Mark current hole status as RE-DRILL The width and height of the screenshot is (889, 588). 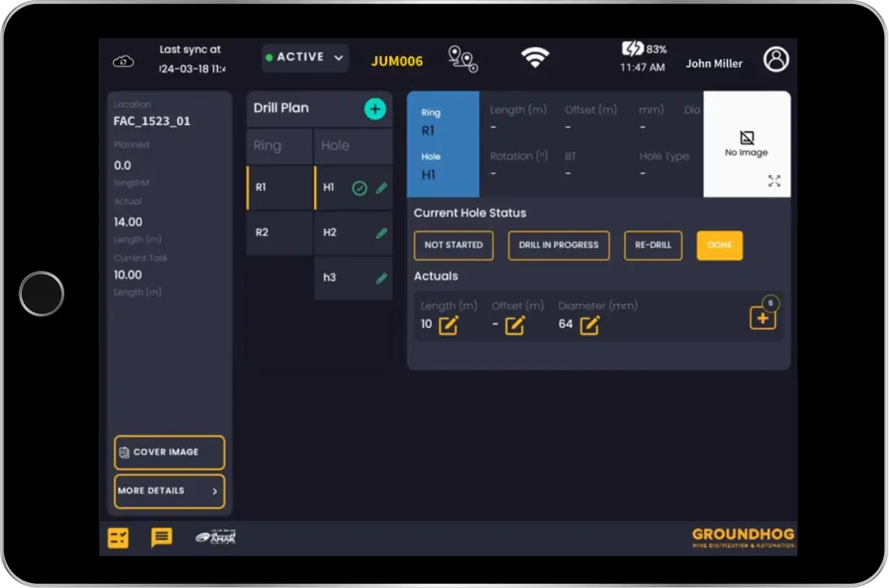coord(652,245)
